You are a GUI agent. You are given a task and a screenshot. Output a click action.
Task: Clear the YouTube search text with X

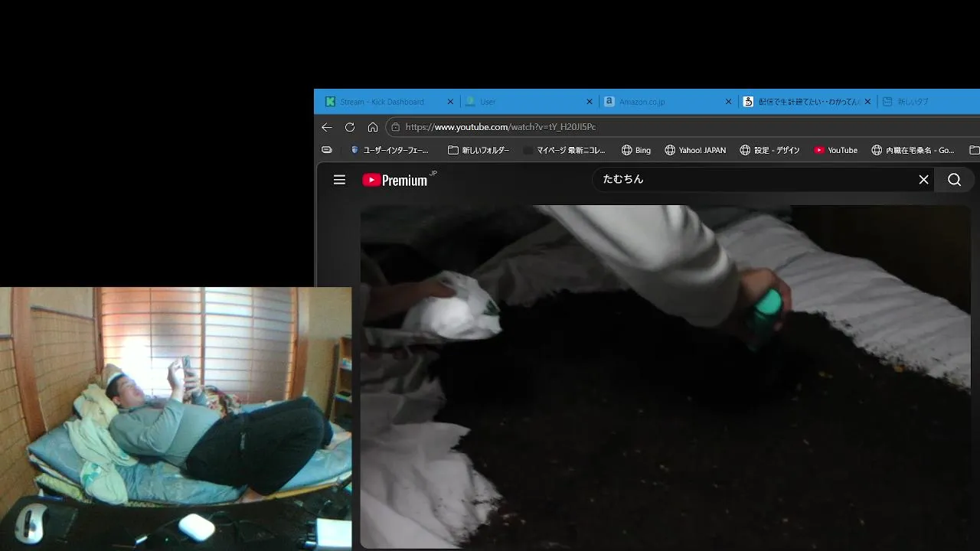[923, 180]
